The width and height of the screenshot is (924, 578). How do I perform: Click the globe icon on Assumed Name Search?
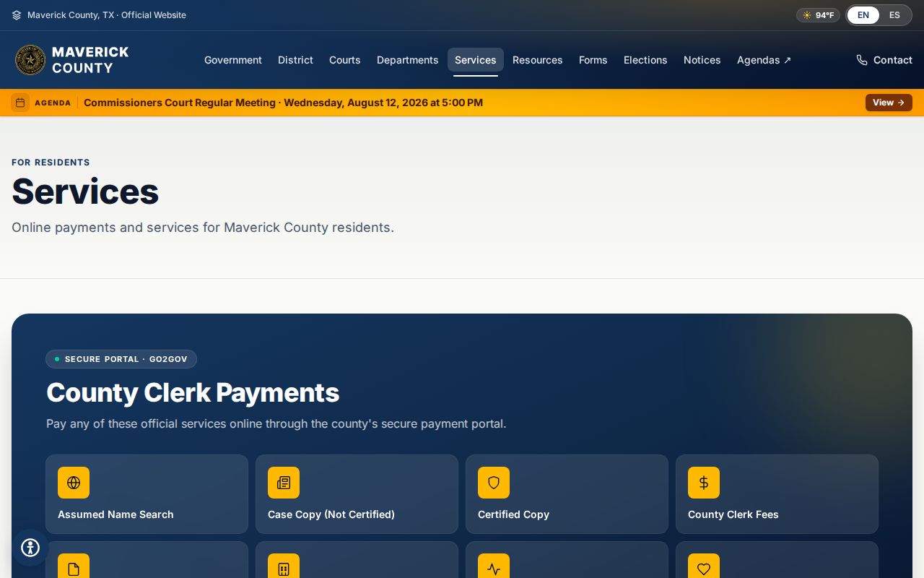(74, 483)
